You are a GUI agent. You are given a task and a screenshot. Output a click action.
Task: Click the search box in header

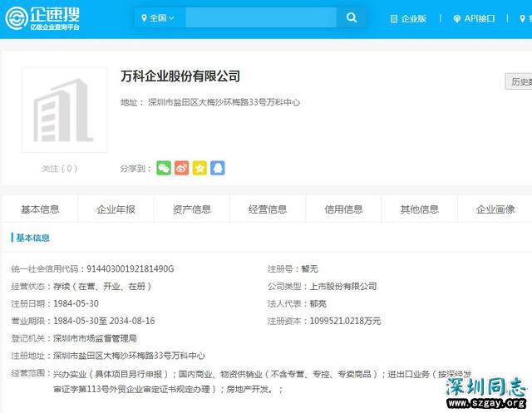pyautogui.click(x=260, y=17)
